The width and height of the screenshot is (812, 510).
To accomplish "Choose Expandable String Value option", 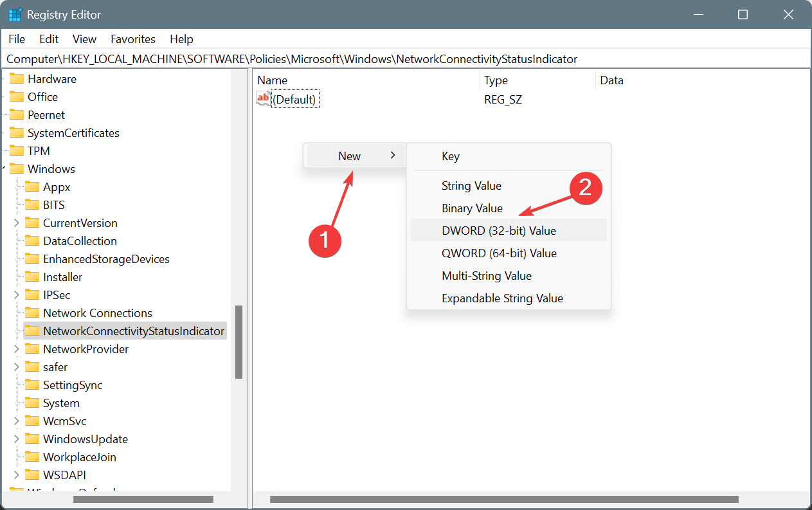I will (509, 298).
